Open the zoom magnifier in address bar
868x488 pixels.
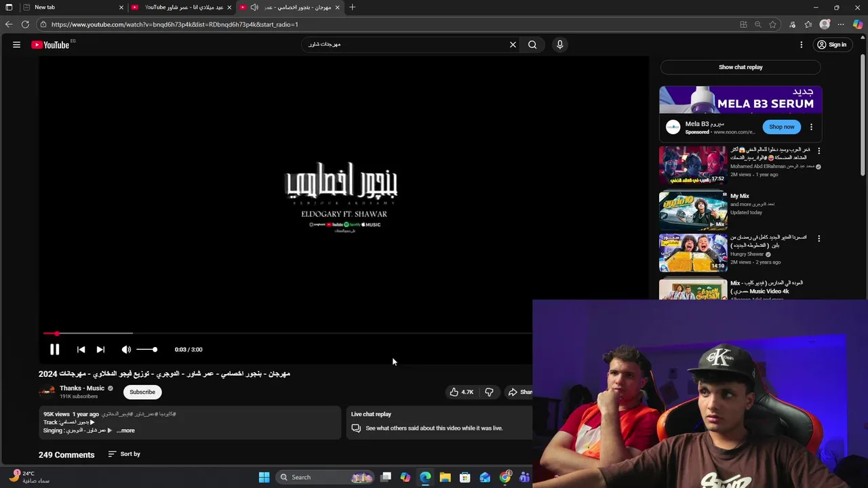pos(757,24)
